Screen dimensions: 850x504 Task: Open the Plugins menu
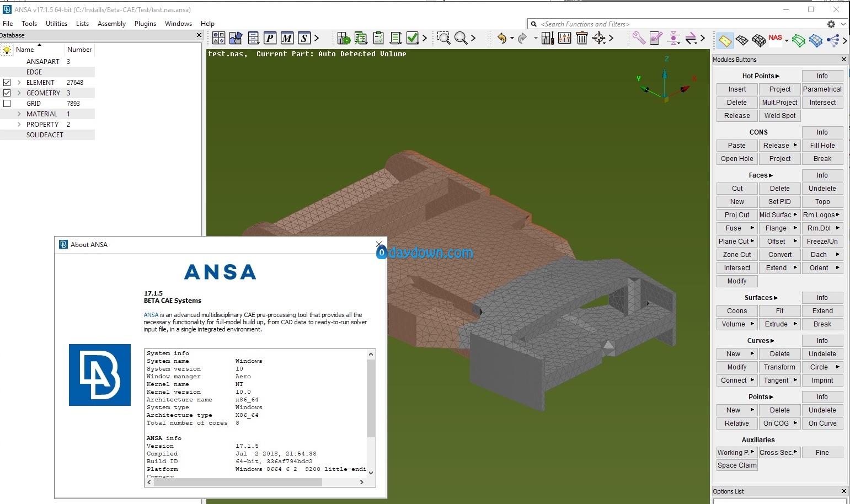(x=145, y=24)
